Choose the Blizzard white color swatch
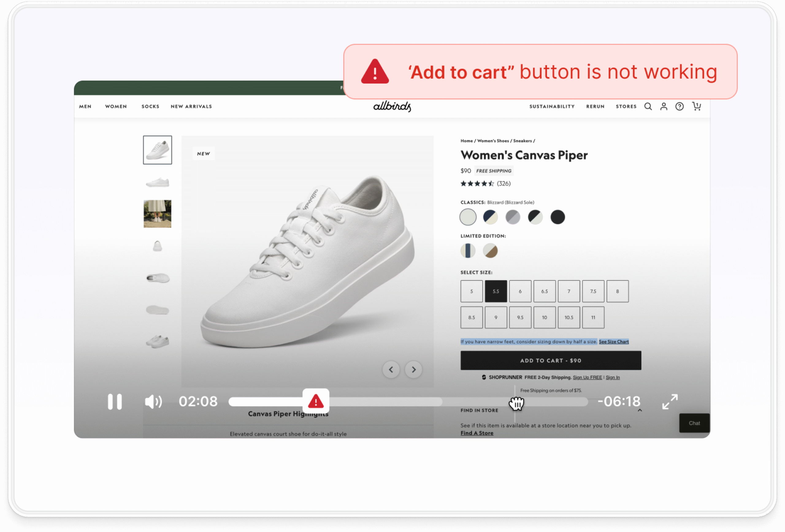This screenshot has width=785, height=532. click(x=468, y=217)
